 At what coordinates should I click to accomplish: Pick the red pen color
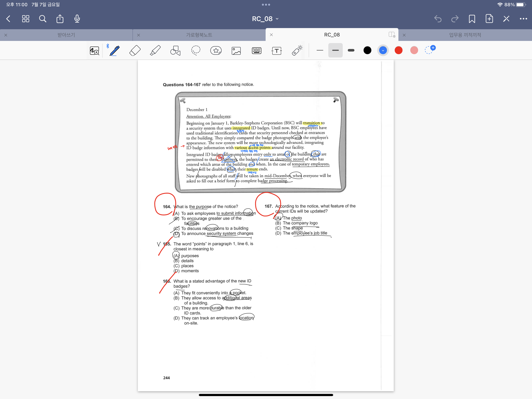399,50
